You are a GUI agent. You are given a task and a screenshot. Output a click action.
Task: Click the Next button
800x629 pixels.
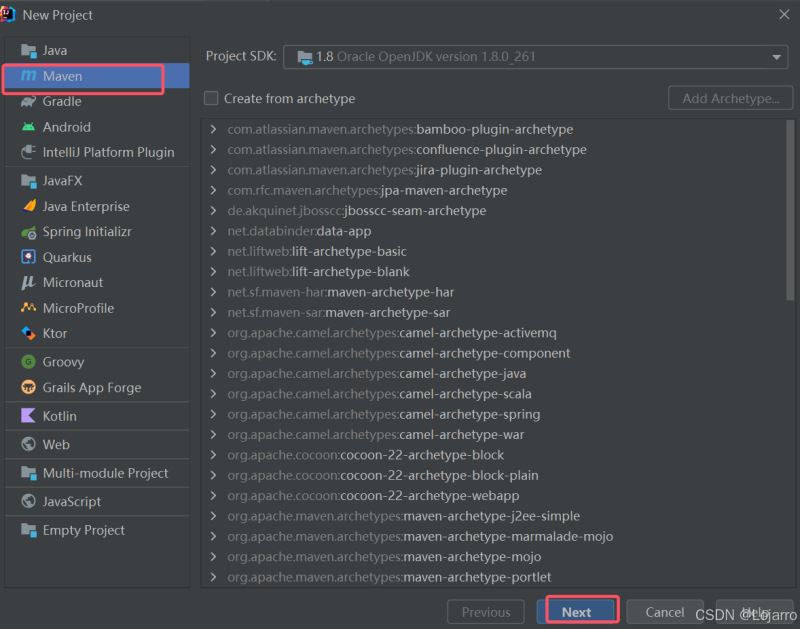click(577, 612)
